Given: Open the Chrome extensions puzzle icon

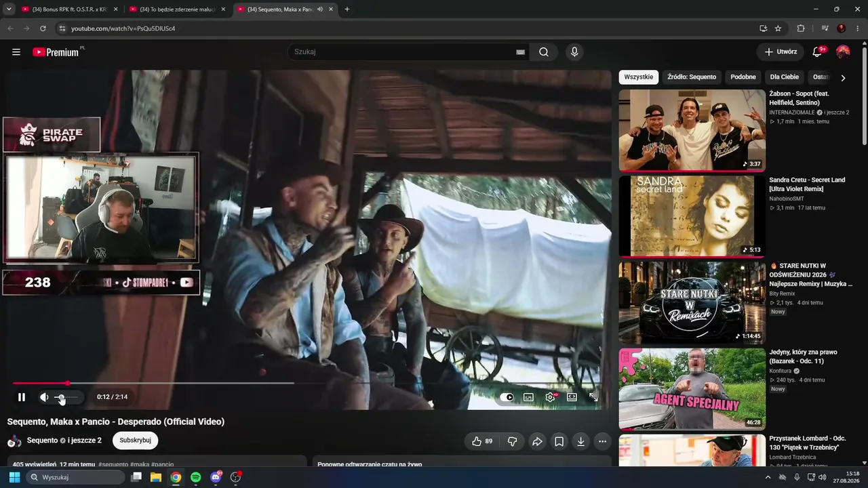Looking at the screenshot, I should (x=801, y=28).
